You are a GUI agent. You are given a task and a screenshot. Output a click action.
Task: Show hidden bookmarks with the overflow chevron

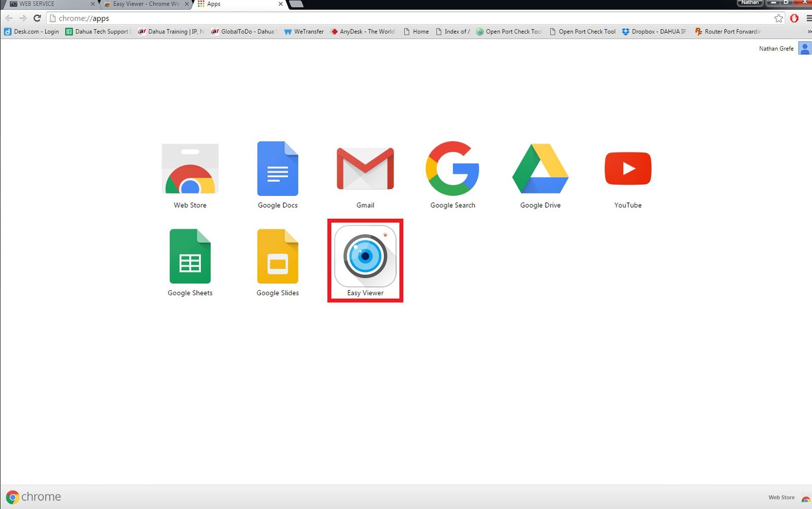click(x=809, y=31)
